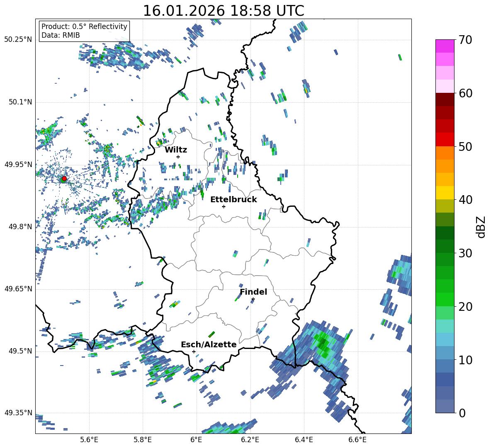Click the magenta top colorbar segment

[x=445, y=46]
